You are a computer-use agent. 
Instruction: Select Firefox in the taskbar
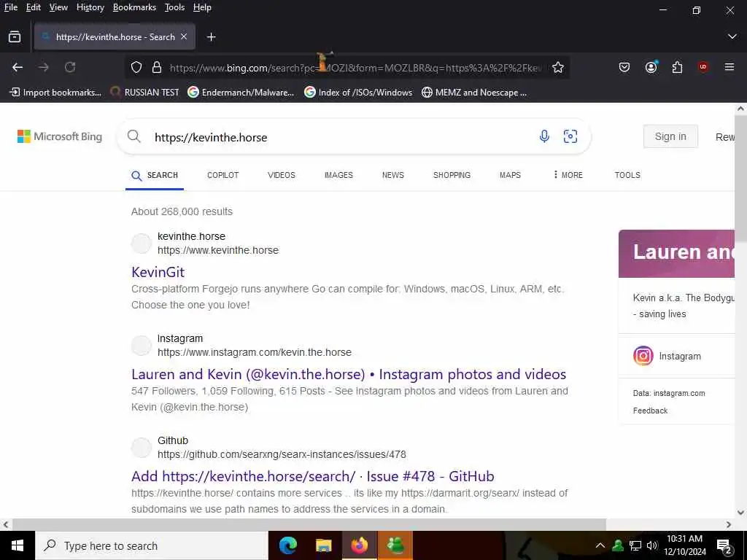(x=359, y=545)
